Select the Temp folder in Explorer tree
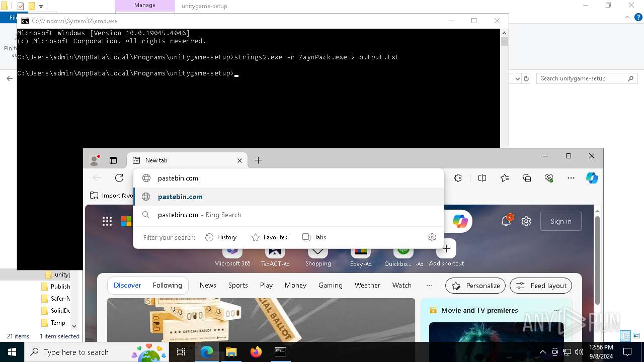The image size is (644, 362). pyautogui.click(x=58, y=323)
